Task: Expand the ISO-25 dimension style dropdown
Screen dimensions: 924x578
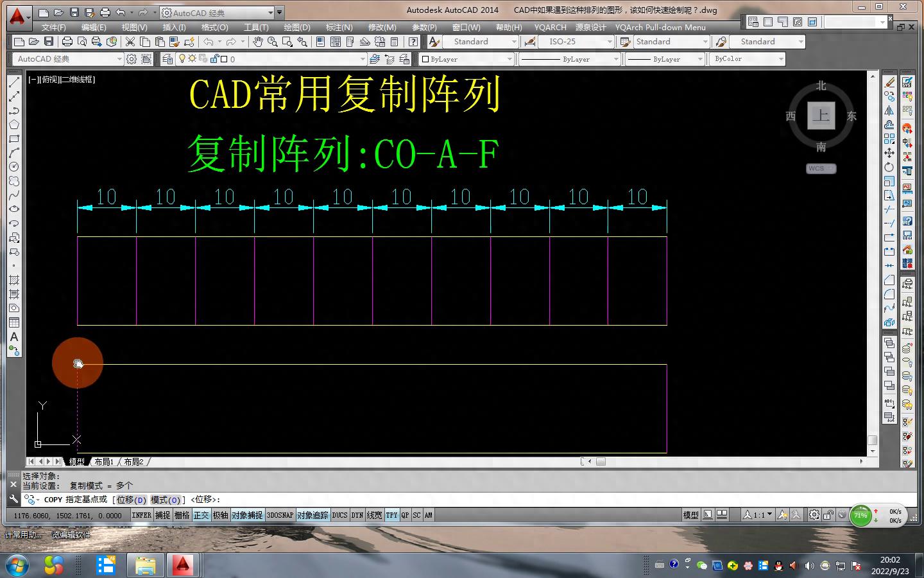Action: click(609, 42)
